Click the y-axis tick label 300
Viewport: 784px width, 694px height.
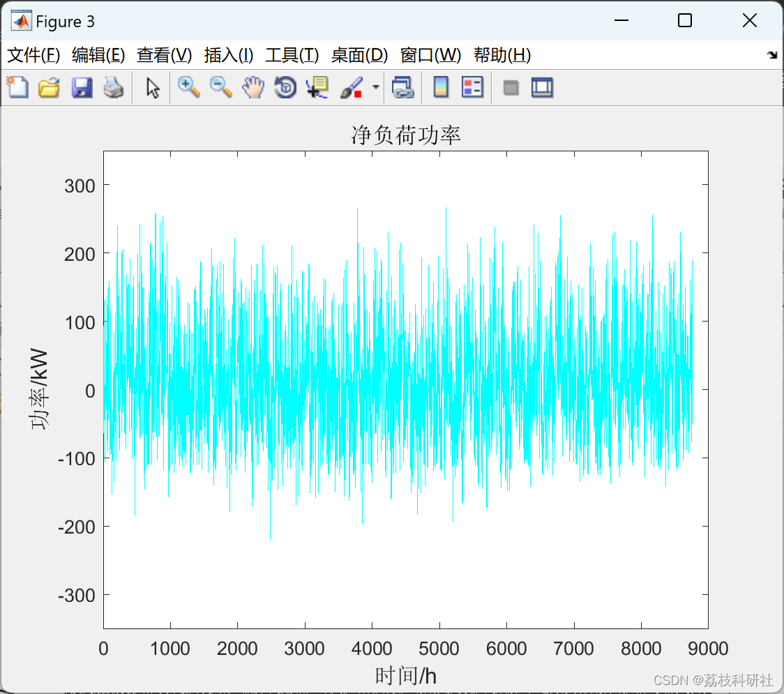(x=80, y=186)
